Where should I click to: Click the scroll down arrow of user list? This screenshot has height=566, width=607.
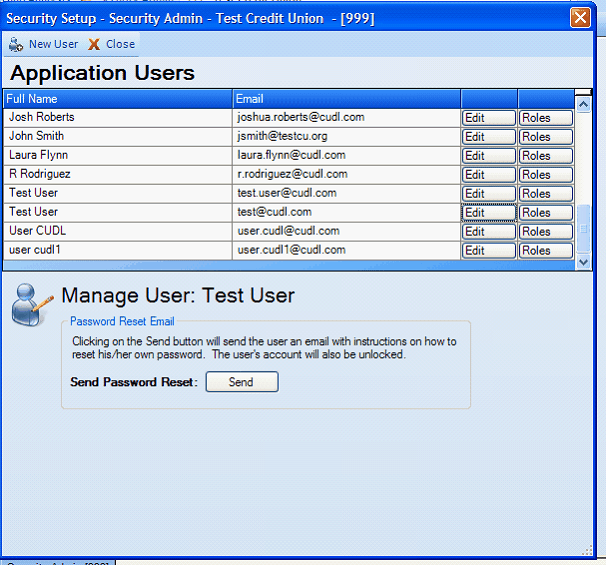click(583, 262)
